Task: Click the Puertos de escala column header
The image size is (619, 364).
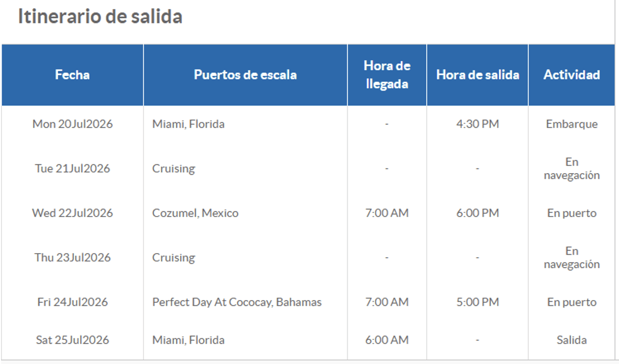Action: [x=245, y=75]
